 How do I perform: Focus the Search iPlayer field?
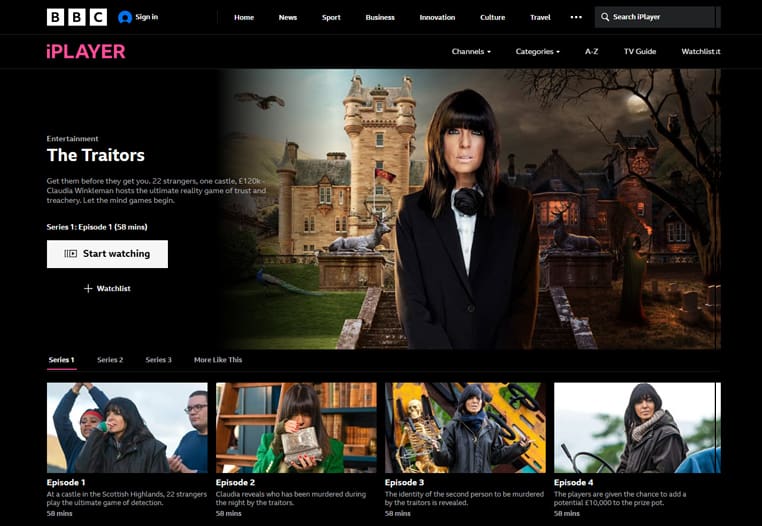[x=658, y=17]
